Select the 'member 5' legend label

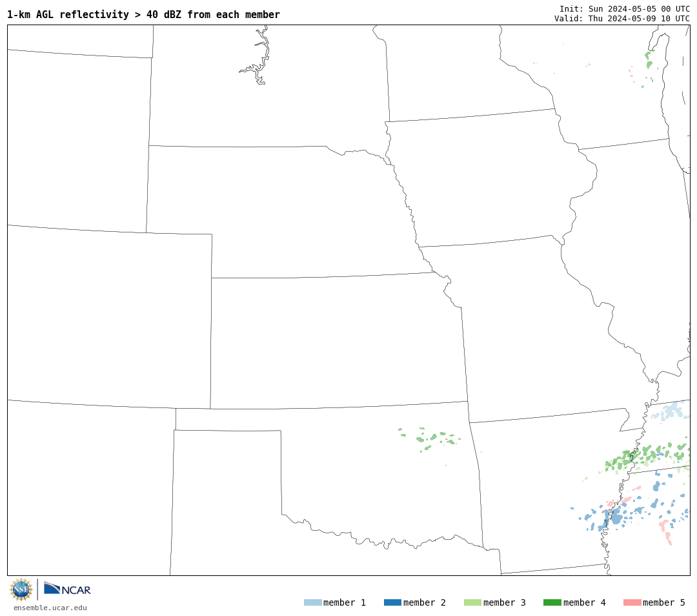(664, 602)
